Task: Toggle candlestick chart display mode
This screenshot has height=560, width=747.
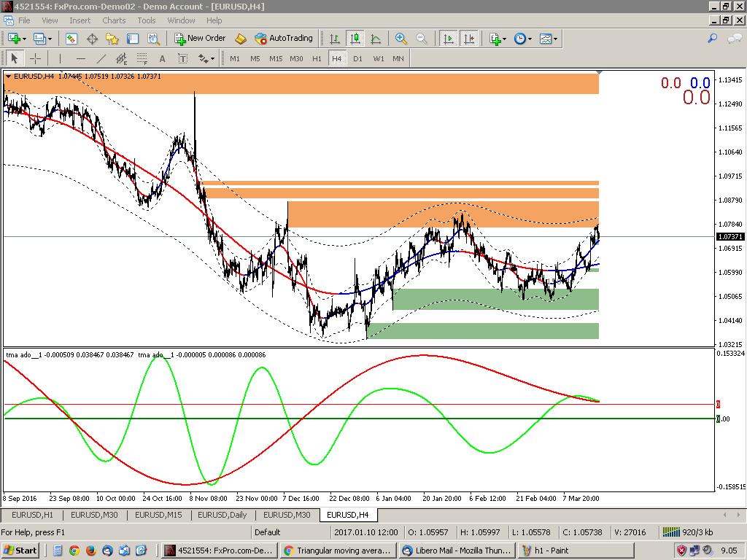Action: pos(355,39)
